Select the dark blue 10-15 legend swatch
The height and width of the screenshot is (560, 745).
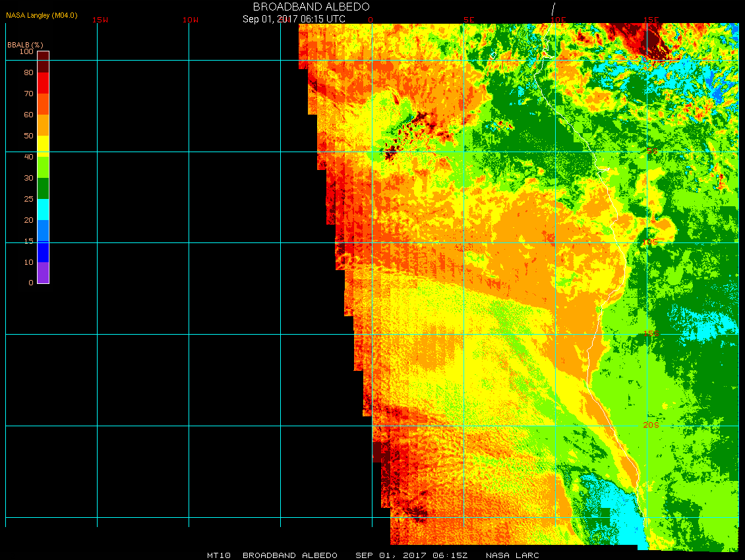click(x=44, y=252)
